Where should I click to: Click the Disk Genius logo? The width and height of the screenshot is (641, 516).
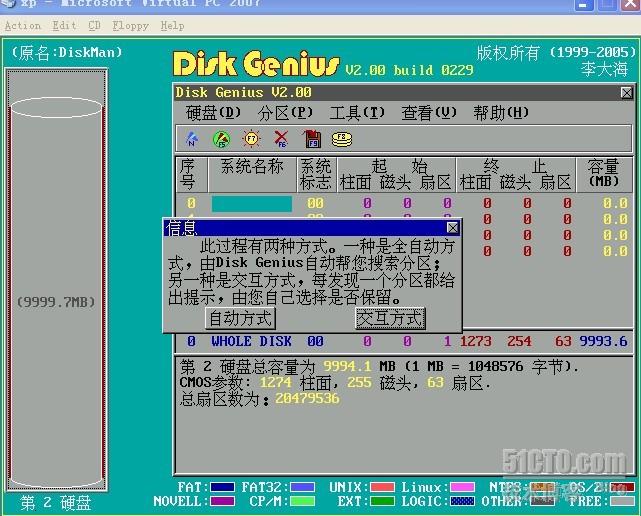point(256,64)
